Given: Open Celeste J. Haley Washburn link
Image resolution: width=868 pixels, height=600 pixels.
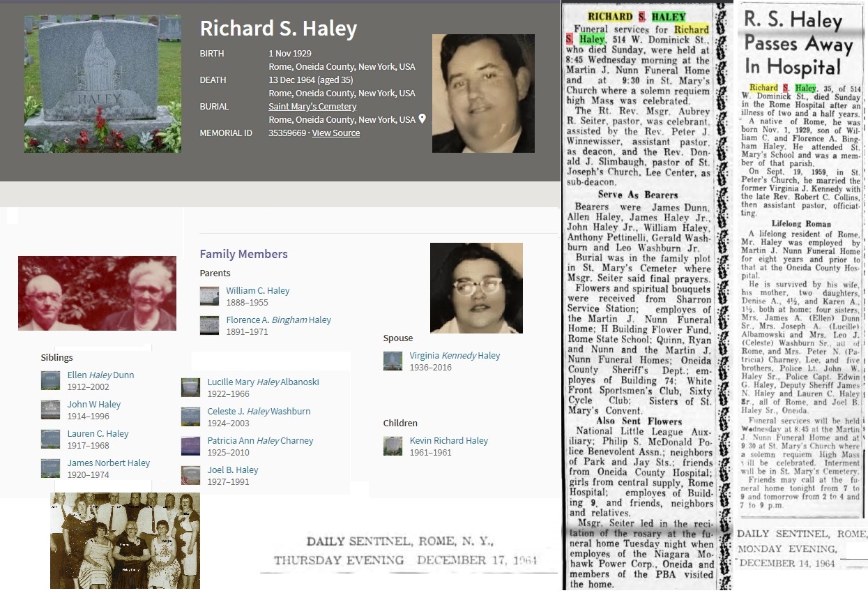Looking at the screenshot, I should 259,412.
